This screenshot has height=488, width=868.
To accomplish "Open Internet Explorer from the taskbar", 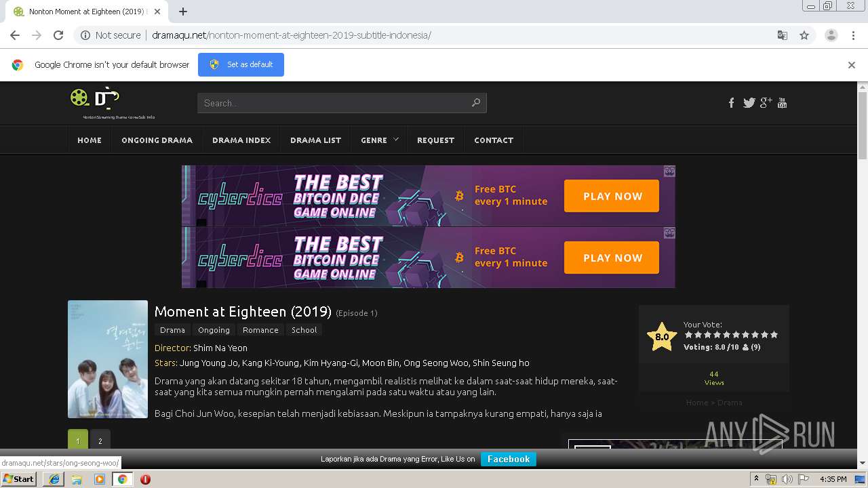I will pyautogui.click(x=54, y=479).
